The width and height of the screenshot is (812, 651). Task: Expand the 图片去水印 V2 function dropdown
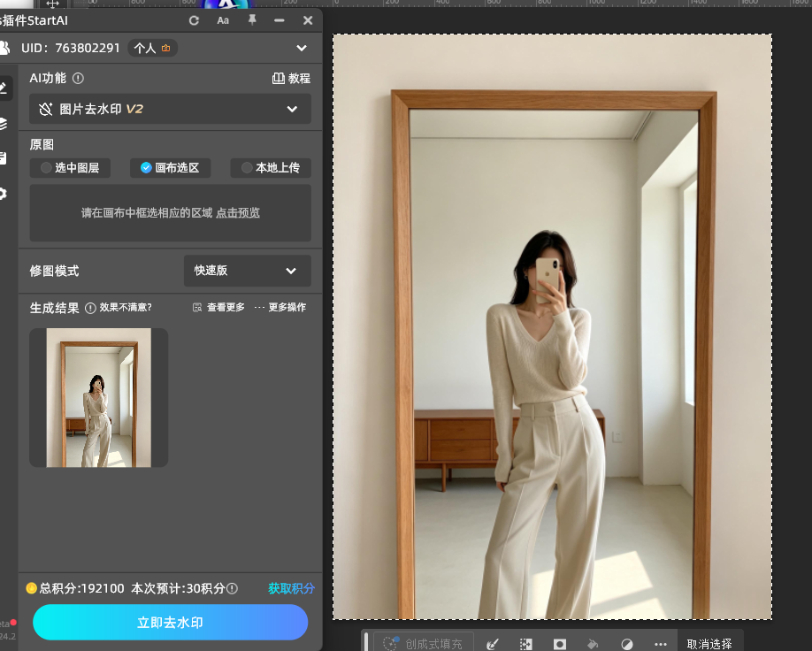pos(171,109)
